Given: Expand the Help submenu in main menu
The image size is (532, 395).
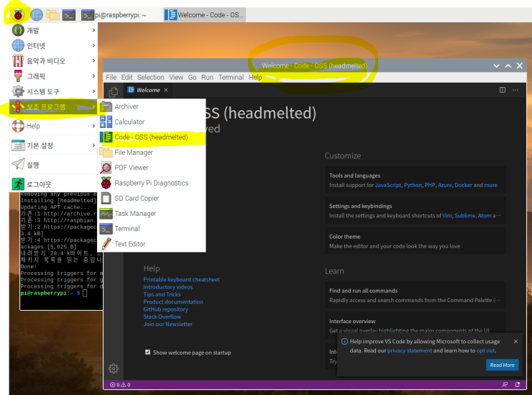Looking at the screenshot, I should 54,126.
